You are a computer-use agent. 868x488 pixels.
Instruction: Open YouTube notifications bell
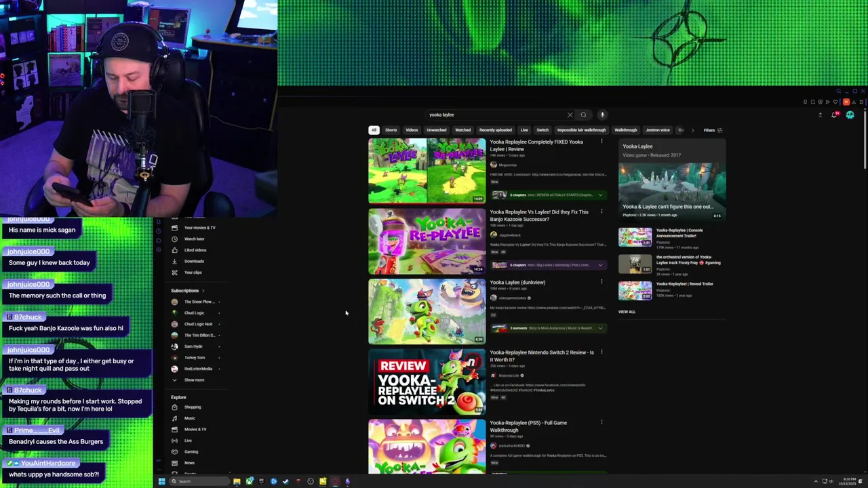(x=835, y=115)
